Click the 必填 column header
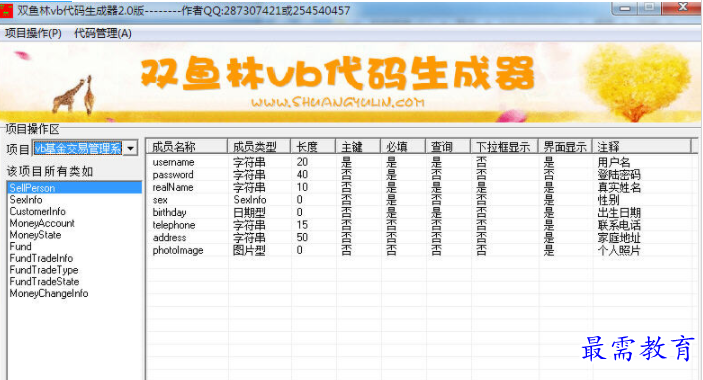Viewport: 703px width, 380px height. pyautogui.click(x=403, y=147)
